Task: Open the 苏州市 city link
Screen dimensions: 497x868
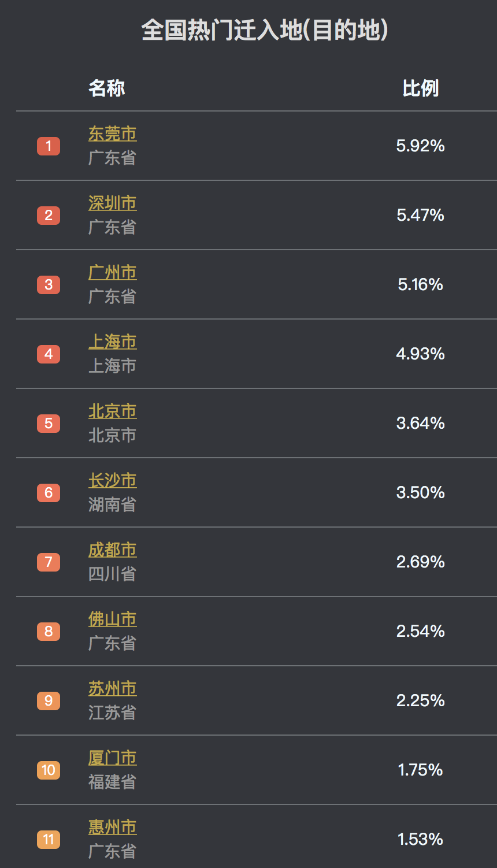Action: click(x=112, y=688)
